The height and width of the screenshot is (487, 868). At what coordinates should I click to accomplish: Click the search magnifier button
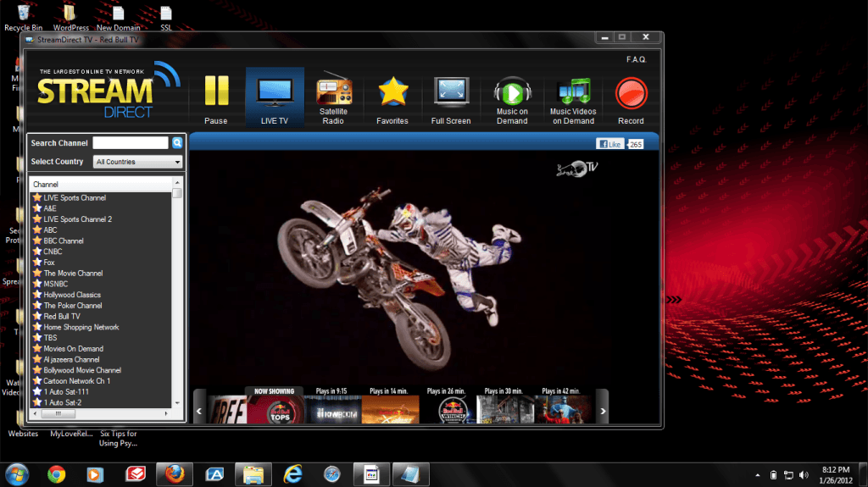pos(177,143)
